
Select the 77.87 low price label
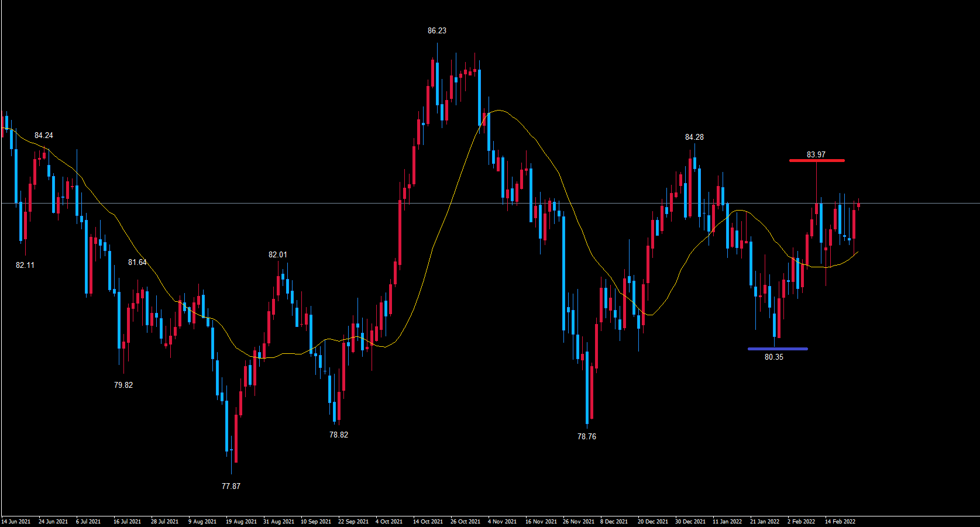[231, 486]
